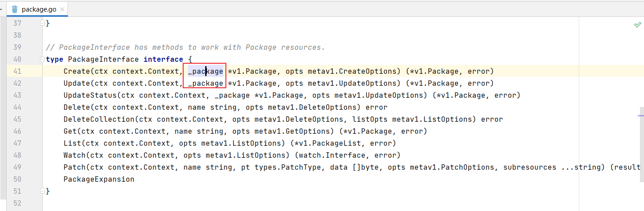Click the PackageInterface type name on line 40
Screen dimensions: 644x211
[103, 59]
